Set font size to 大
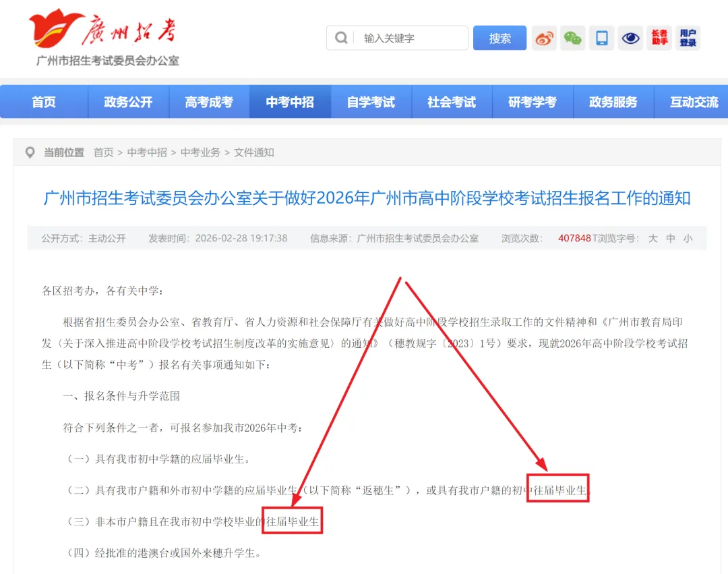 653,238
